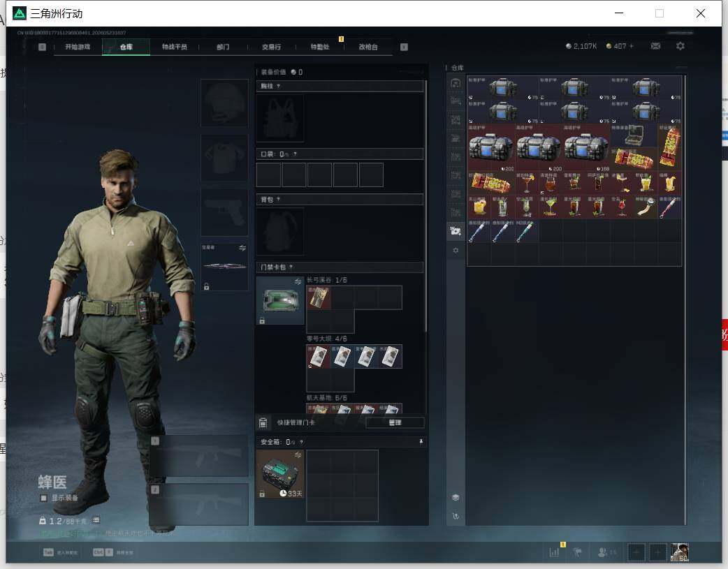Image resolution: width=728 pixels, height=569 pixels.
Task: Click the help icon beside 胸挂
Action: 278,87
